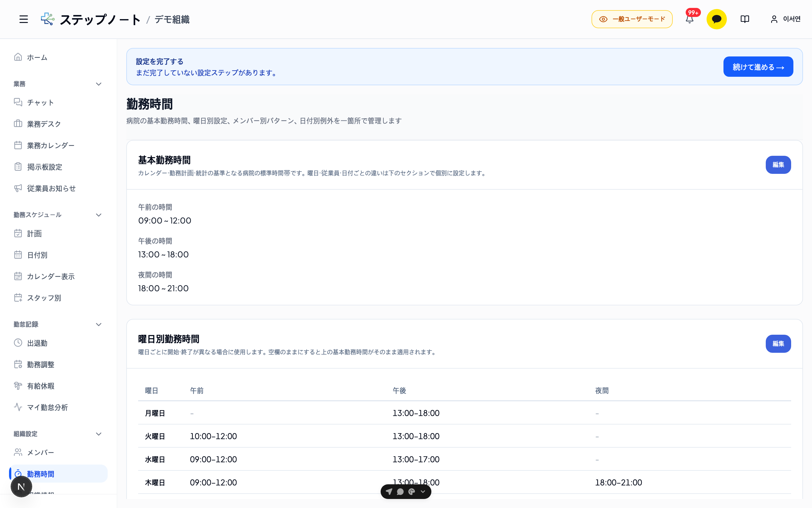
Task: Click the 이서연 user name
Action: coord(792,19)
